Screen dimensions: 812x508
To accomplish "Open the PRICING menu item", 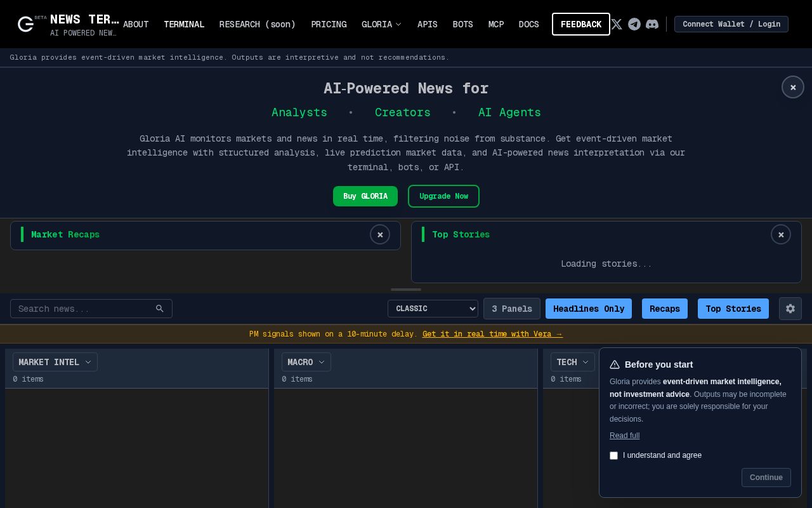I will point(329,24).
